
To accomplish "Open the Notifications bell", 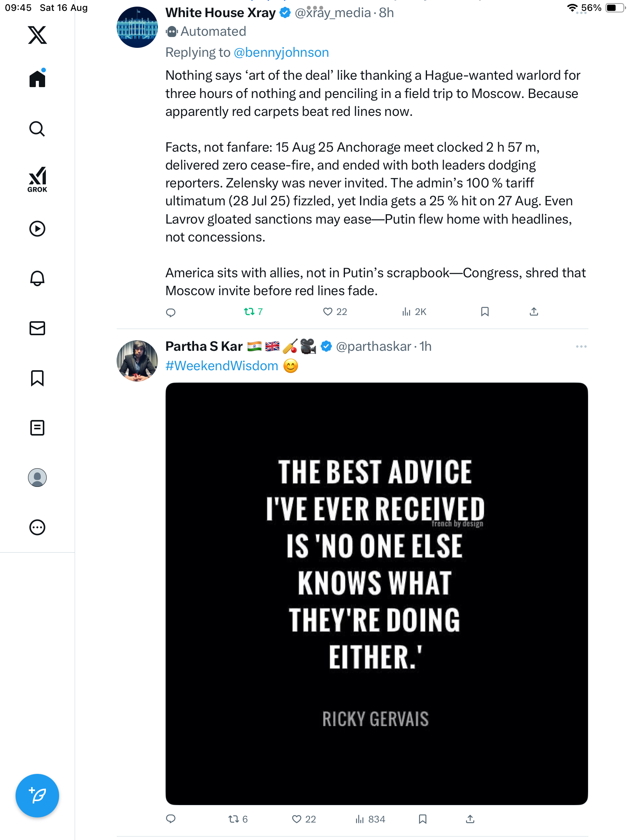I will click(37, 278).
